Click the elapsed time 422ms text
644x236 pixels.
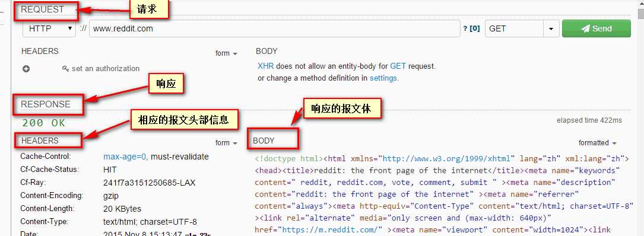point(589,120)
